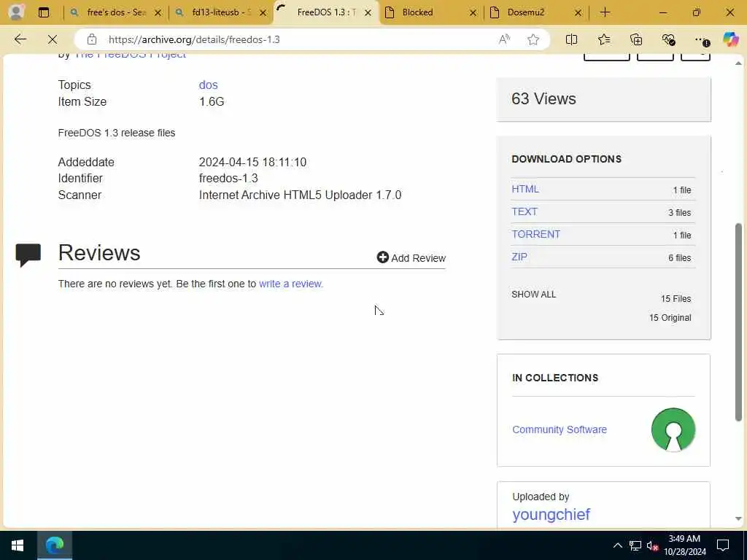The width and height of the screenshot is (747, 560).
Task: Close the free's dos search tab
Action: (x=158, y=13)
